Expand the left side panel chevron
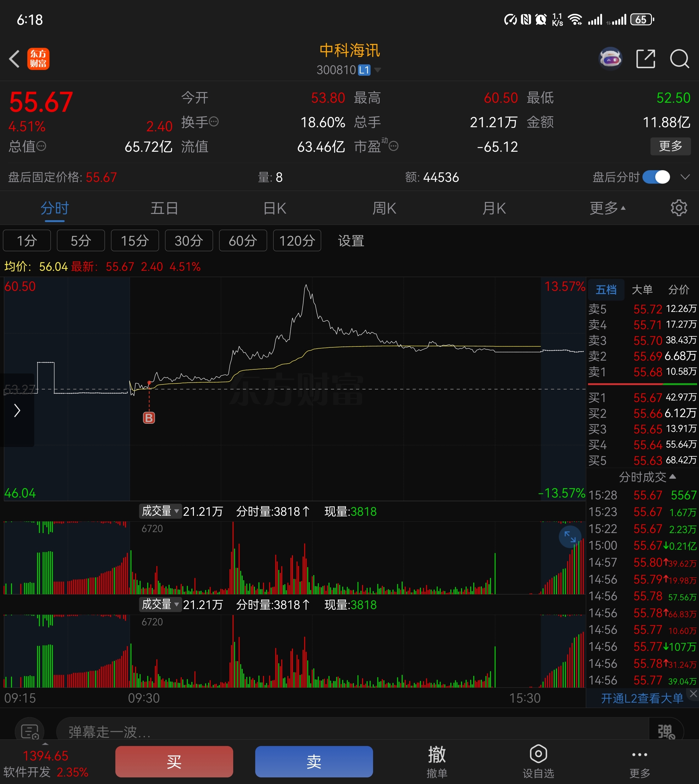The height and width of the screenshot is (784, 699). point(17,410)
